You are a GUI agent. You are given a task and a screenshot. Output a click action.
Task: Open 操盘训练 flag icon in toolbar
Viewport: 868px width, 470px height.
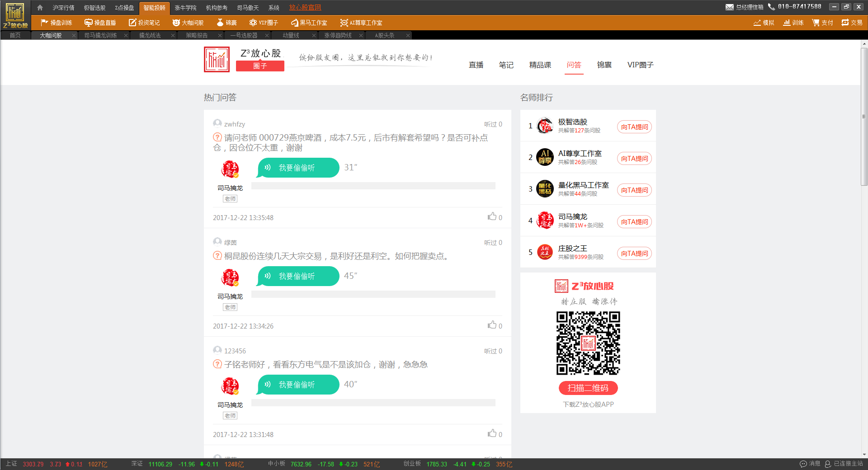44,23
